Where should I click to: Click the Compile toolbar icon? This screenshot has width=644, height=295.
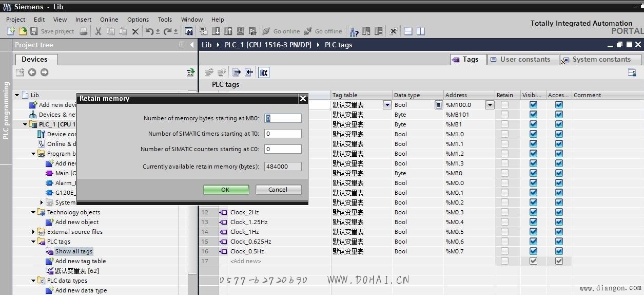pos(203,31)
